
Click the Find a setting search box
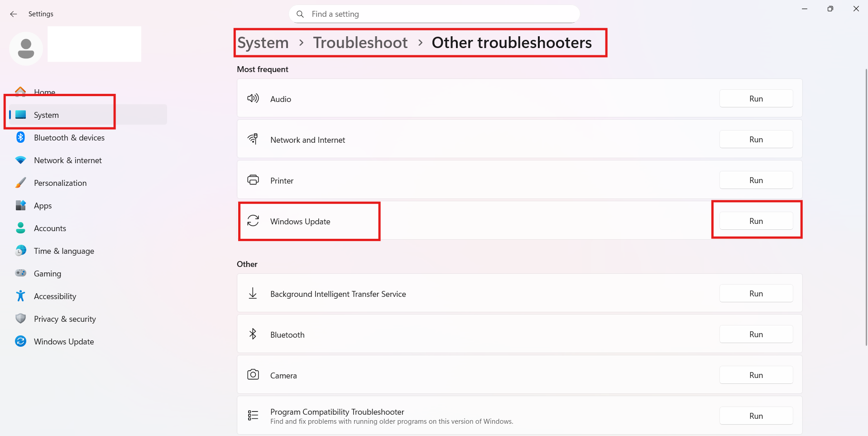433,14
